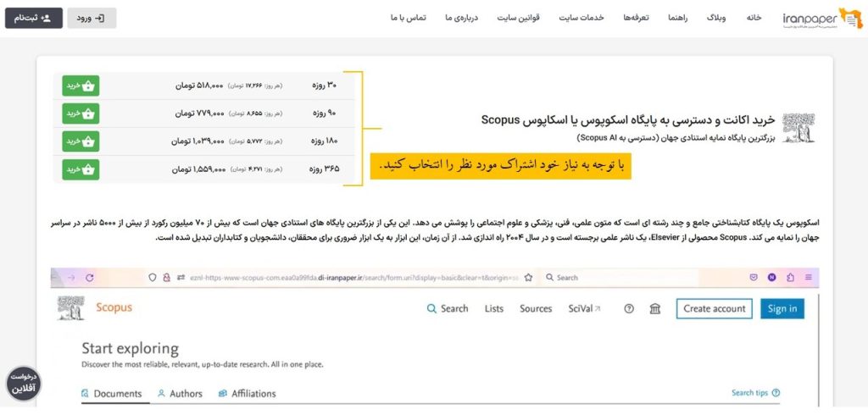Open the Search tips link
This screenshot has width=868, height=415.
(x=755, y=393)
